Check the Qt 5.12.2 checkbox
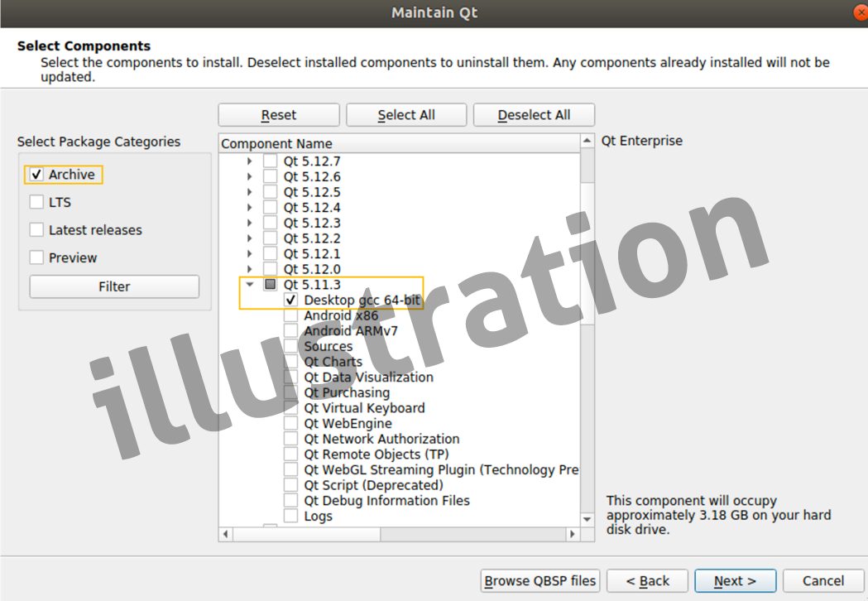This screenshot has width=868, height=601. pyautogui.click(x=270, y=238)
